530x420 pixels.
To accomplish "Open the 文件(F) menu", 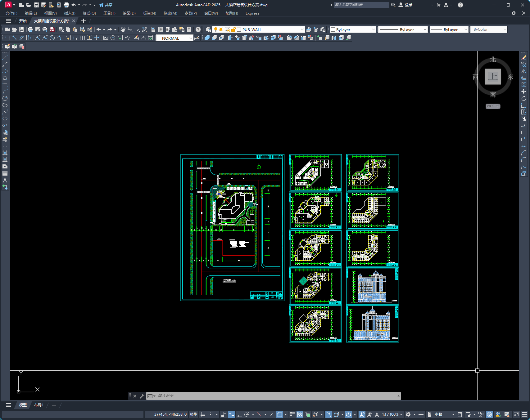I will pos(11,13).
